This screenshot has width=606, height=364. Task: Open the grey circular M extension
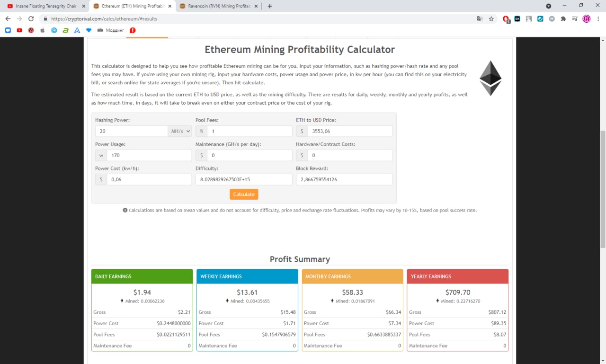pyautogui.click(x=552, y=19)
